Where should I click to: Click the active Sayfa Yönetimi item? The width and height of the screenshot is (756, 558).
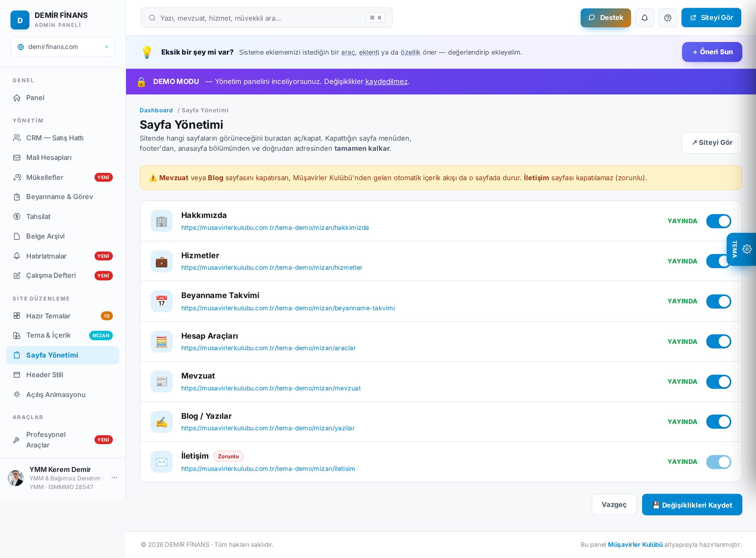click(63, 355)
